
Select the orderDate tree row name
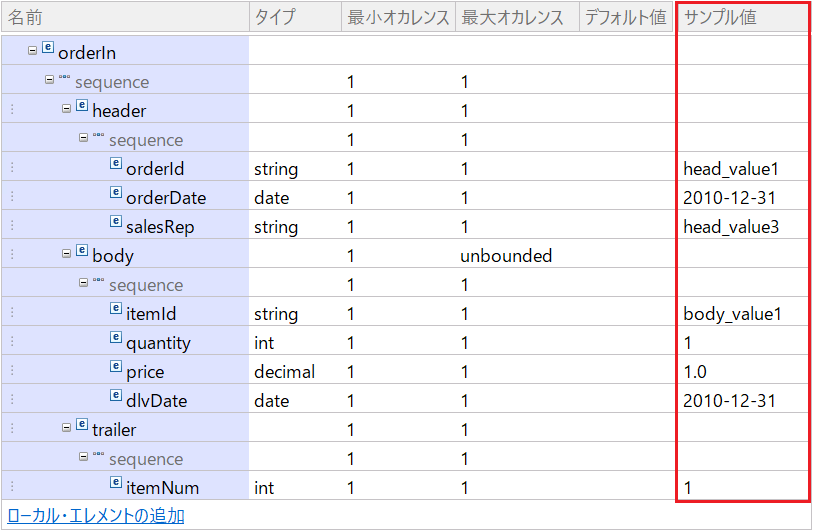coord(166,198)
